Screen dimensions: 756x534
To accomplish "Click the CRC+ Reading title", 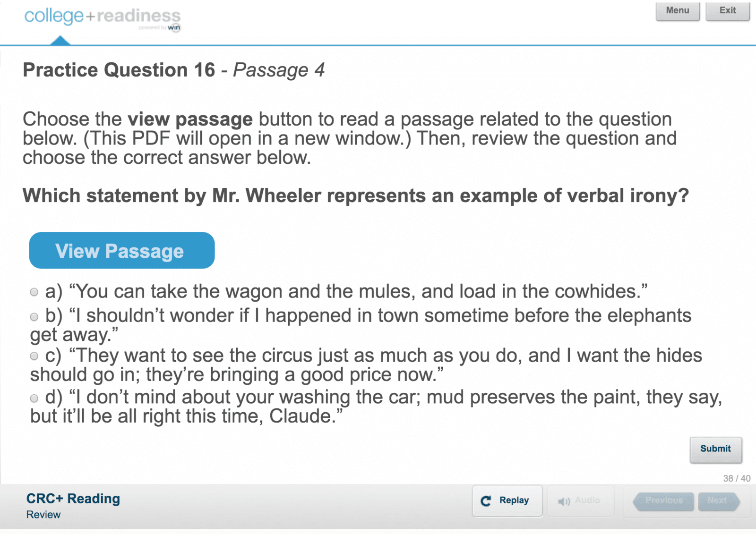I will click(x=73, y=499).
